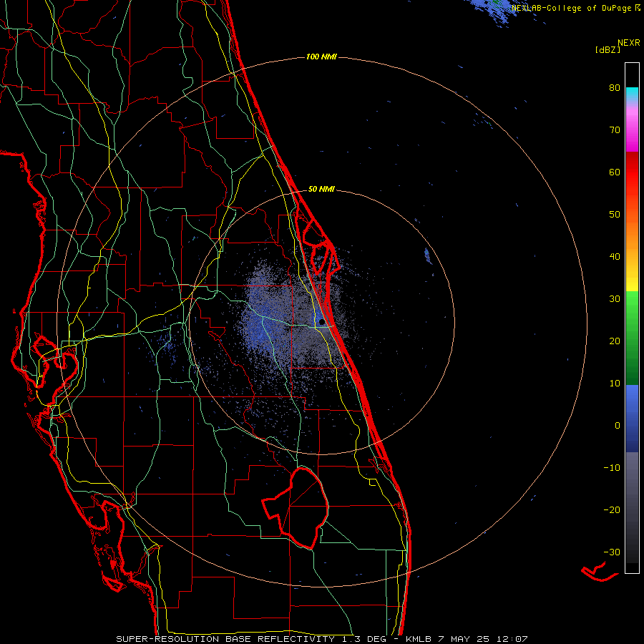Click the 80 dBZ scale value
Screen dimensions: 644x644
[615, 87]
